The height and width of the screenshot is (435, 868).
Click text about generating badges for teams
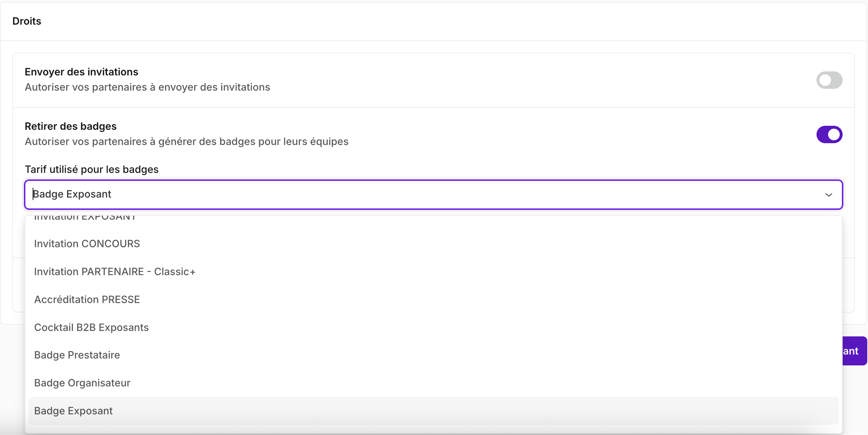click(x=186, y=141)
